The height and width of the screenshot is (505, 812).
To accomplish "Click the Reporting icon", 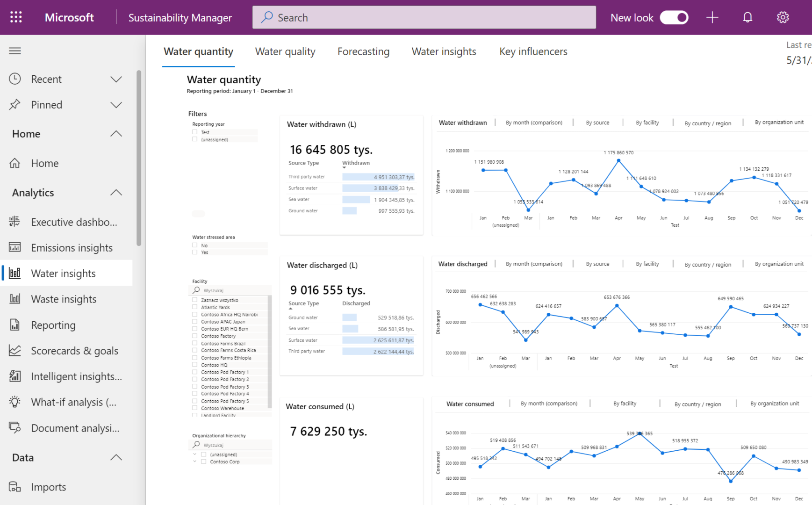I will (15, 325).
